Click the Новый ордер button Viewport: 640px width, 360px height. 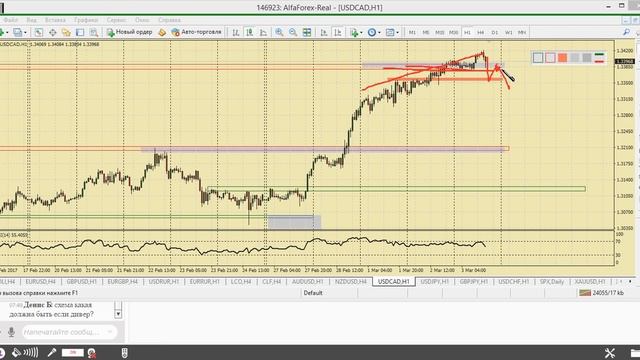tap(129, 32)
